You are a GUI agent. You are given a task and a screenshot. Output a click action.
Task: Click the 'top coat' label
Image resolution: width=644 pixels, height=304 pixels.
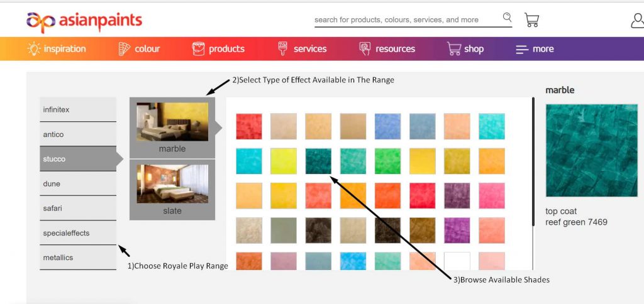click(x=561, y=211)
